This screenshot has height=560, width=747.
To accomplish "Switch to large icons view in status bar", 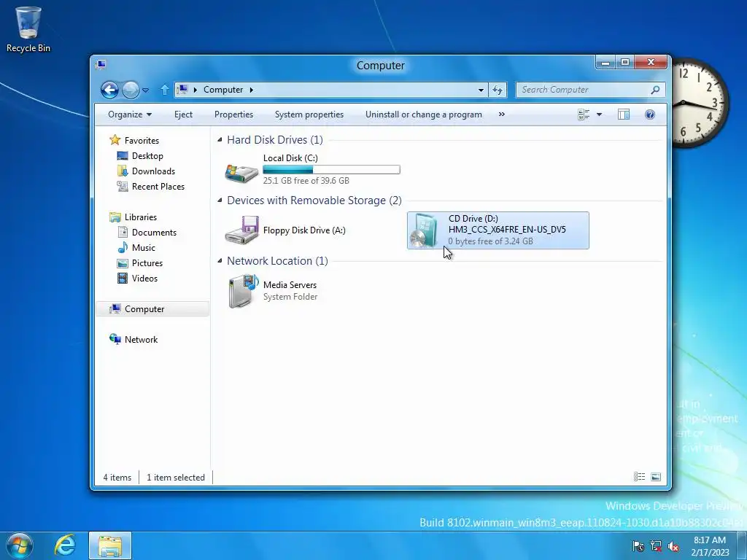I will (x=656, y=477).
